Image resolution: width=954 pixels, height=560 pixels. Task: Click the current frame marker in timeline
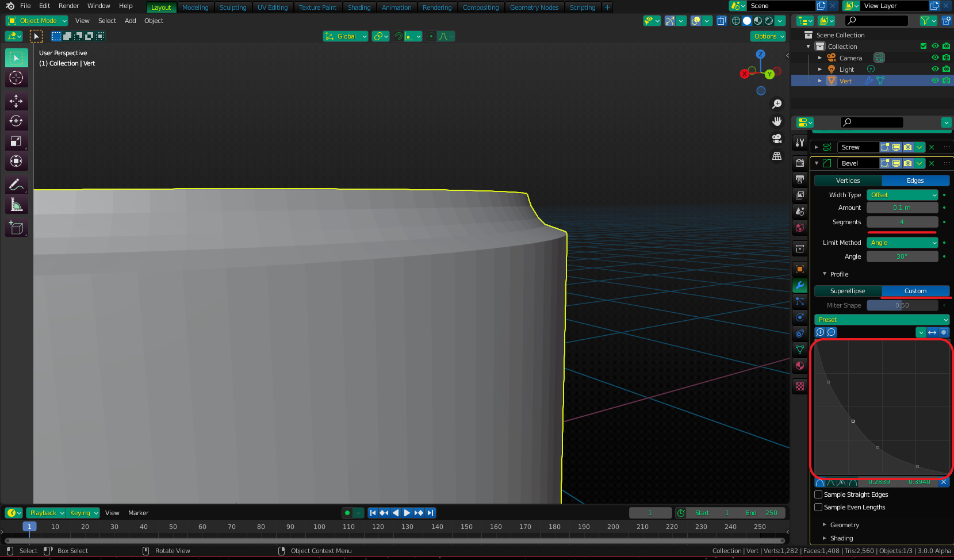pyautogui.click(x=29, y=527)
